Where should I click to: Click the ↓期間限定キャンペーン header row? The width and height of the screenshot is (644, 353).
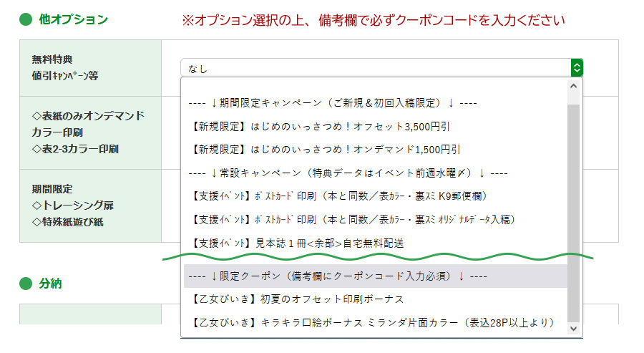pos(376,103)
